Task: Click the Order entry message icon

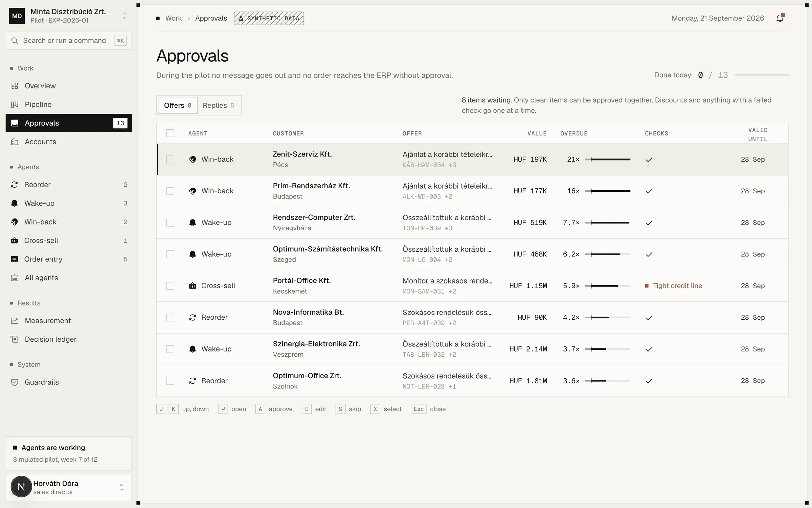Action: click(x=14, y=259)
